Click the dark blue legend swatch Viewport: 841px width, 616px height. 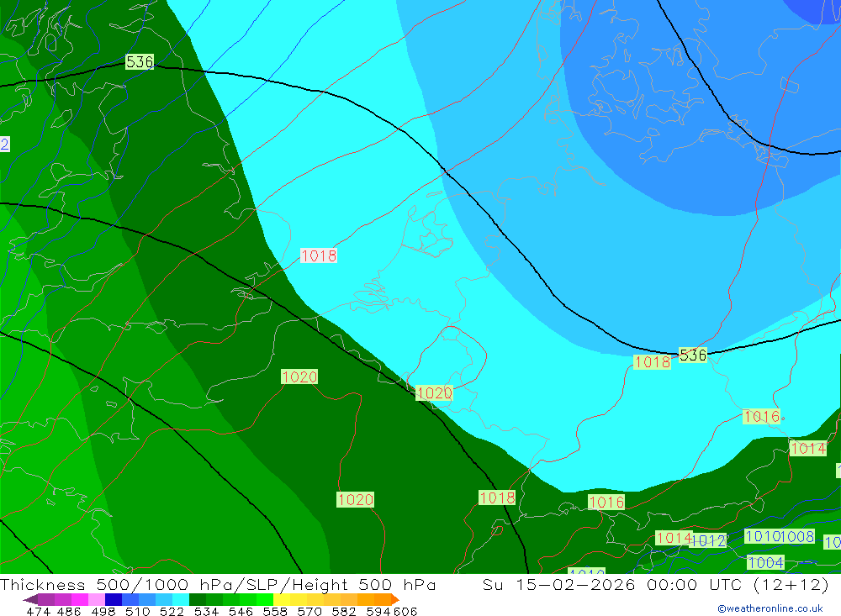click(114, 599)
